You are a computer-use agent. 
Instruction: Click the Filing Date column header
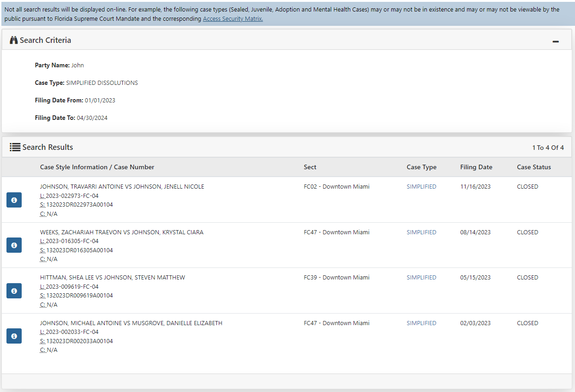476,167
